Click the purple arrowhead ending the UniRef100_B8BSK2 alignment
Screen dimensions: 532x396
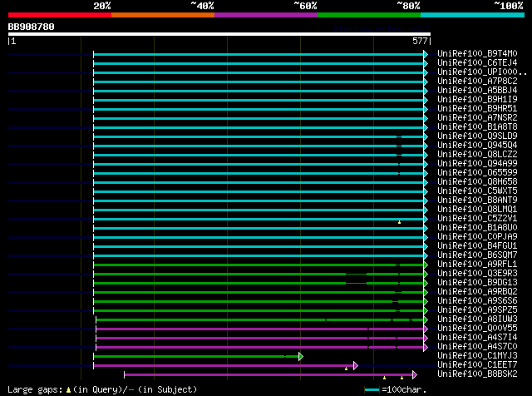[x=414, y=375]
